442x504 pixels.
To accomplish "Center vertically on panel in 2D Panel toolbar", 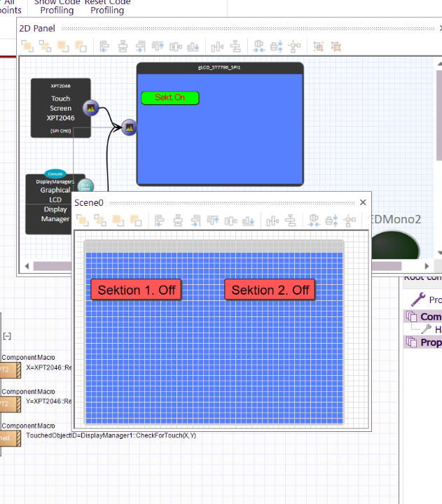I will click(x=277, y=47).
